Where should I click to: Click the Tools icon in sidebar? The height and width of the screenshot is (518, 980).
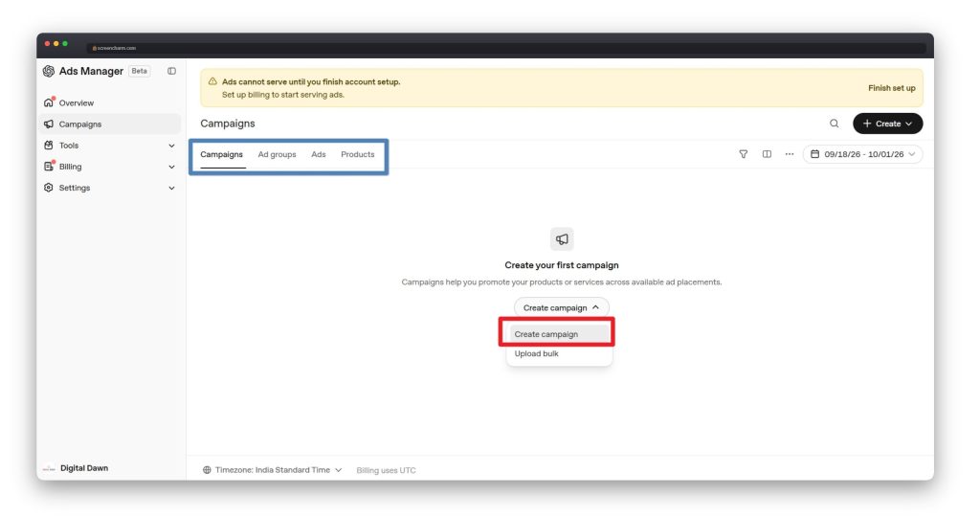coord(49,146)
